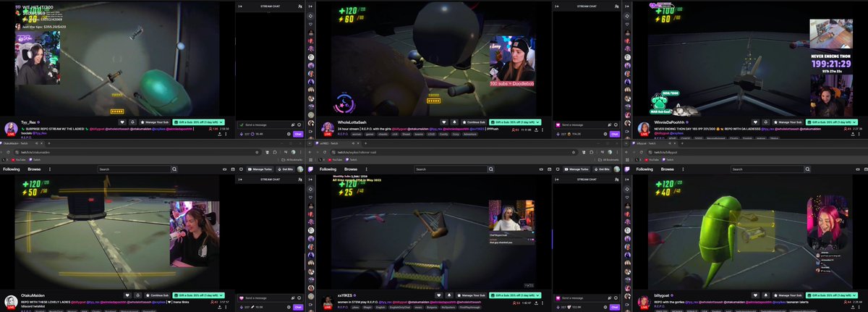Open Following in billygoat window
868x312 pixels.
click(645, 169)
